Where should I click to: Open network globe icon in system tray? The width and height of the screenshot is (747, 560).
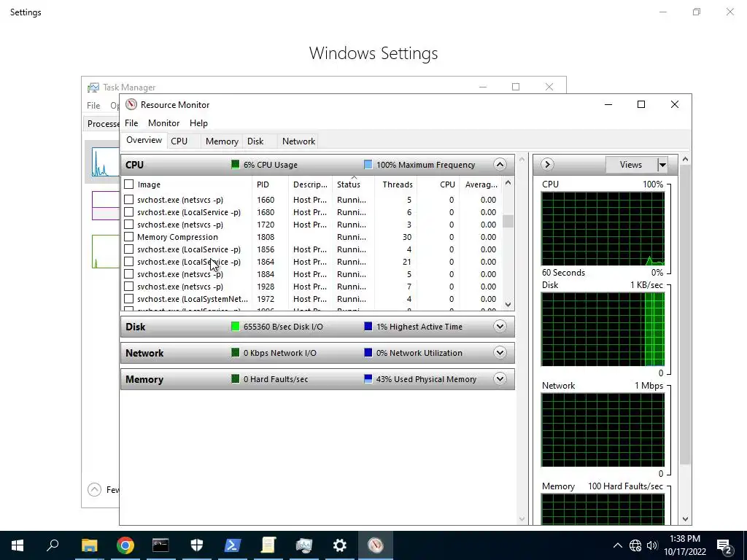(635, 545)
